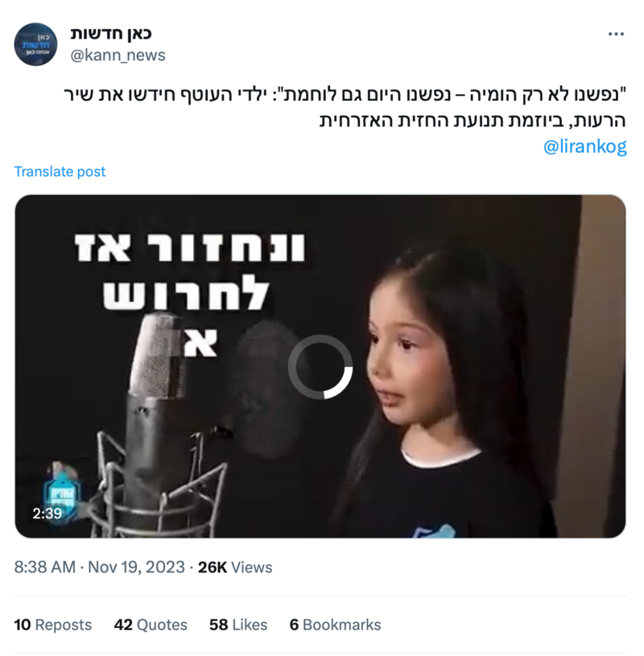The width and height of the screenshot is (644, 656).
Task: Open the Kann News profile avatar
Action: pos(35,44)
